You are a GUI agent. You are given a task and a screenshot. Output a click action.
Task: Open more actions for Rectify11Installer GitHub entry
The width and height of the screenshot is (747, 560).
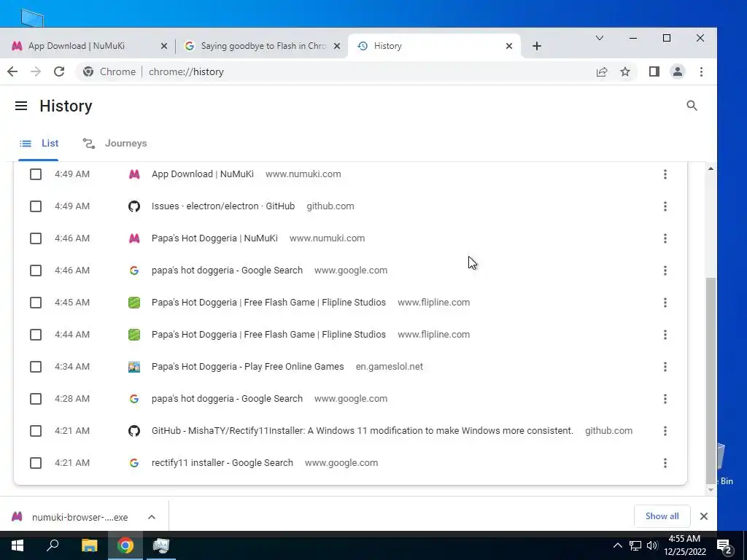pos(665,431)
